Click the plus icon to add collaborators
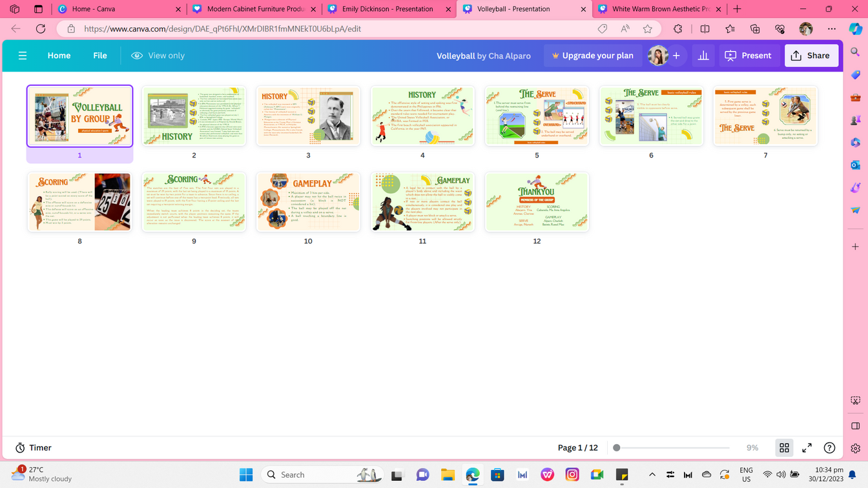Screen dimensions: 868x488 pos(676,56)
